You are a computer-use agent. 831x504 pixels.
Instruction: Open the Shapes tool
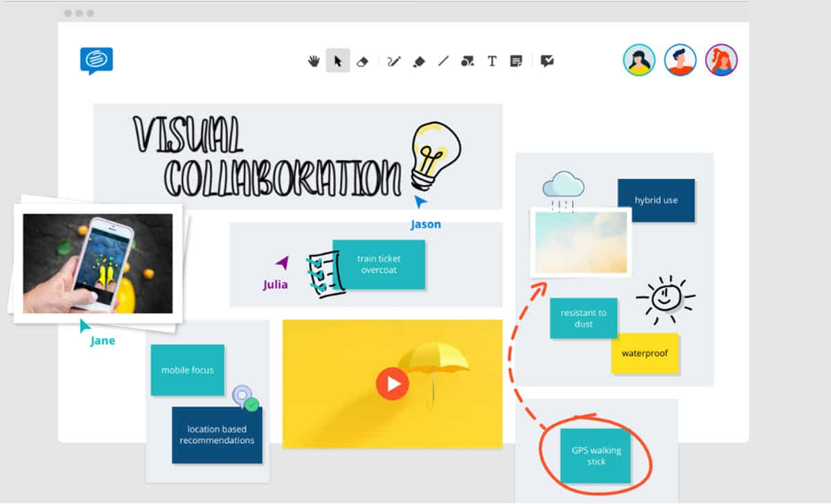pos(467,61)
